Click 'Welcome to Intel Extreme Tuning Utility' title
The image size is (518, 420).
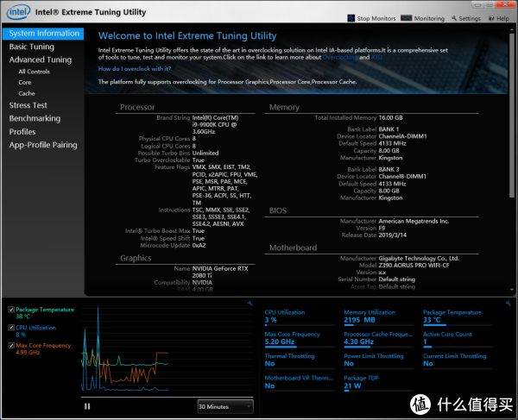tap(187, 35)
